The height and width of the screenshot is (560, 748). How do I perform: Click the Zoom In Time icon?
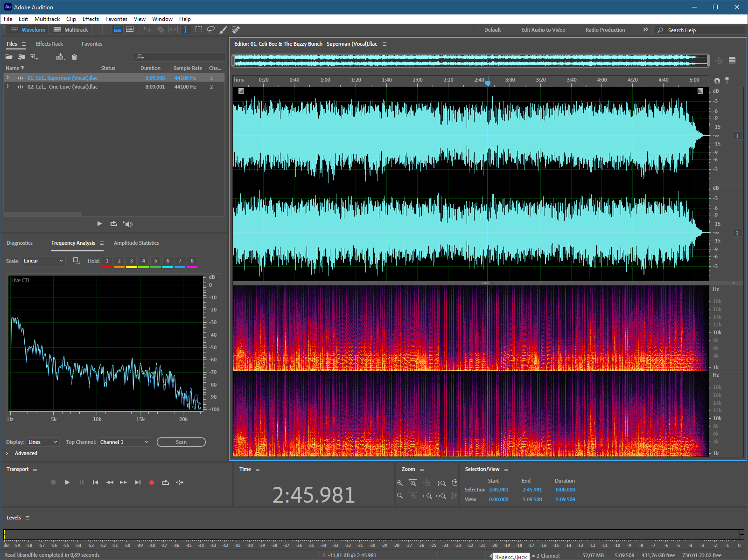click(413, 483)
